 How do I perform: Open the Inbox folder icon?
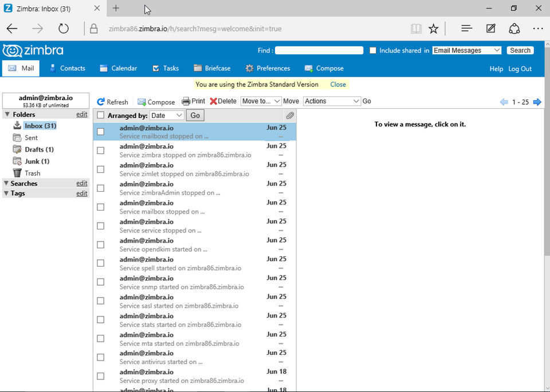click(17, 125)
